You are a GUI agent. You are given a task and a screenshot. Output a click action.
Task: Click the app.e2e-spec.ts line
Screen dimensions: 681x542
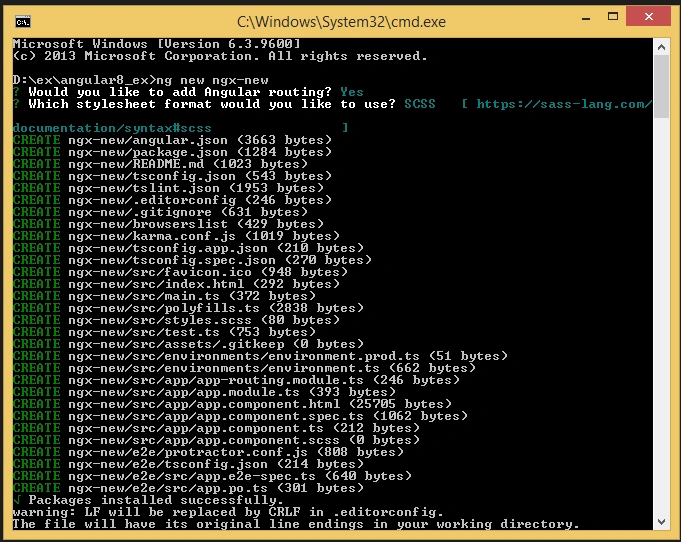point(212,477)
